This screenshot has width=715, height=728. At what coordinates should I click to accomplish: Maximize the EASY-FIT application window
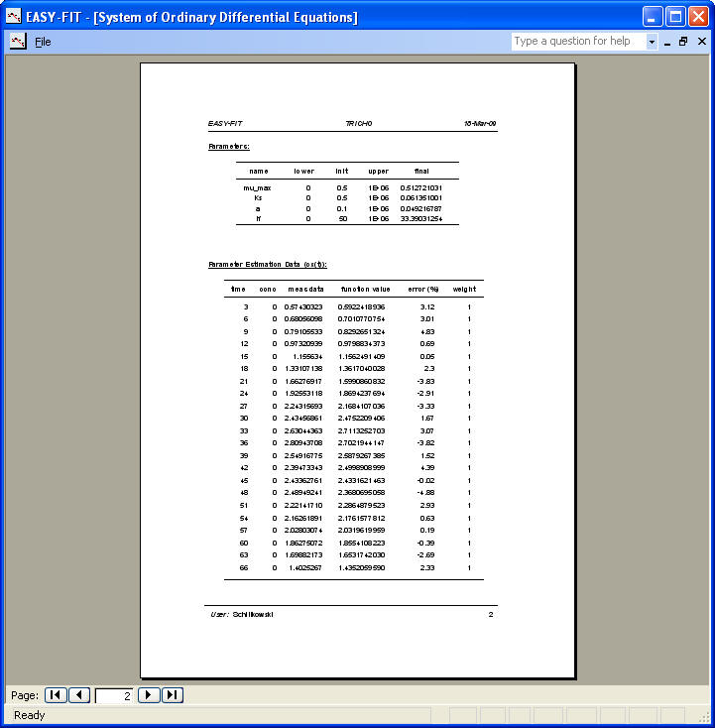(675, 17)
